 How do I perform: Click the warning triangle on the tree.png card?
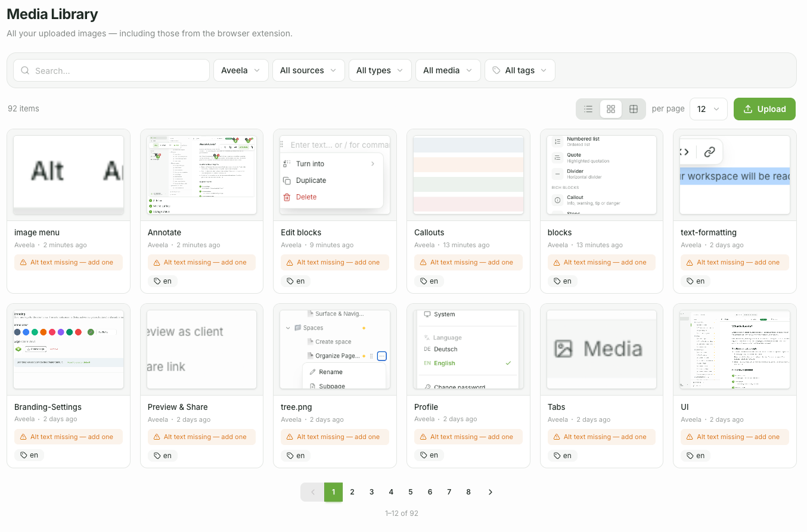point(290,437)
